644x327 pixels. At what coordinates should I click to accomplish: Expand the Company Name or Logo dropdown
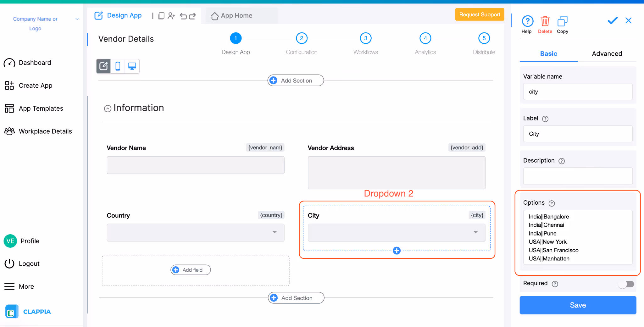[x=77, y=19]
